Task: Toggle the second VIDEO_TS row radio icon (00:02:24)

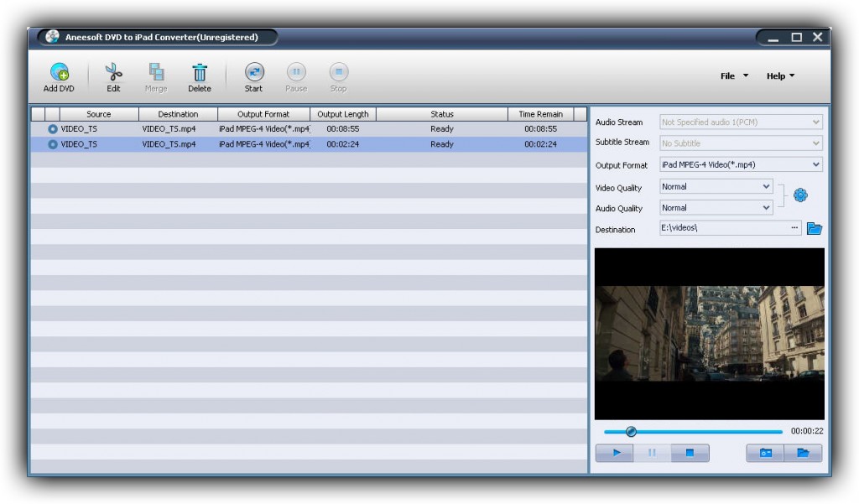Action: coord(53,144)
